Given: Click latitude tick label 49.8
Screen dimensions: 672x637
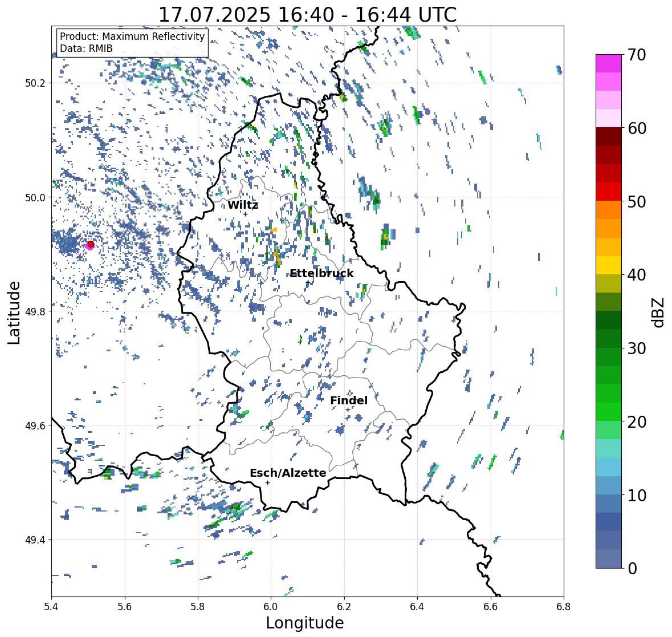Looking at the screenshot, I should tap(35, 311).
